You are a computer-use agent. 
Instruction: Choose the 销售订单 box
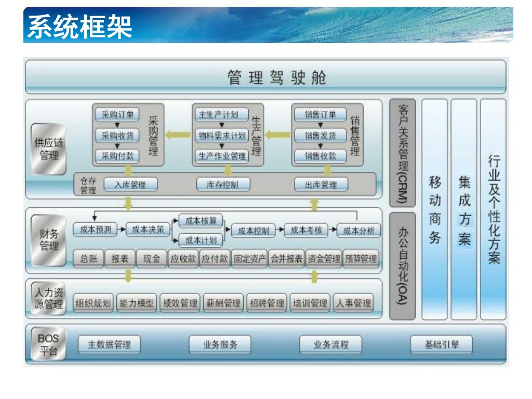[320, 114]
